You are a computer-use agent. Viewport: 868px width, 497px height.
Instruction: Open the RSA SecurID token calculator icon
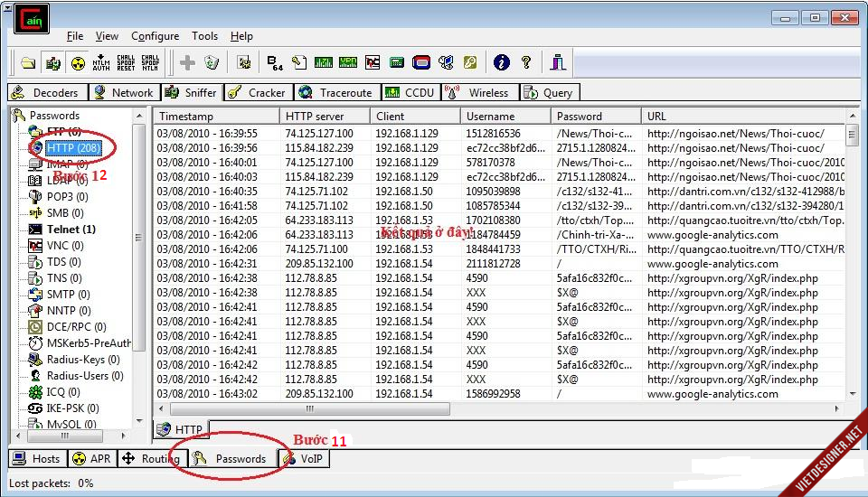point(421,62)
